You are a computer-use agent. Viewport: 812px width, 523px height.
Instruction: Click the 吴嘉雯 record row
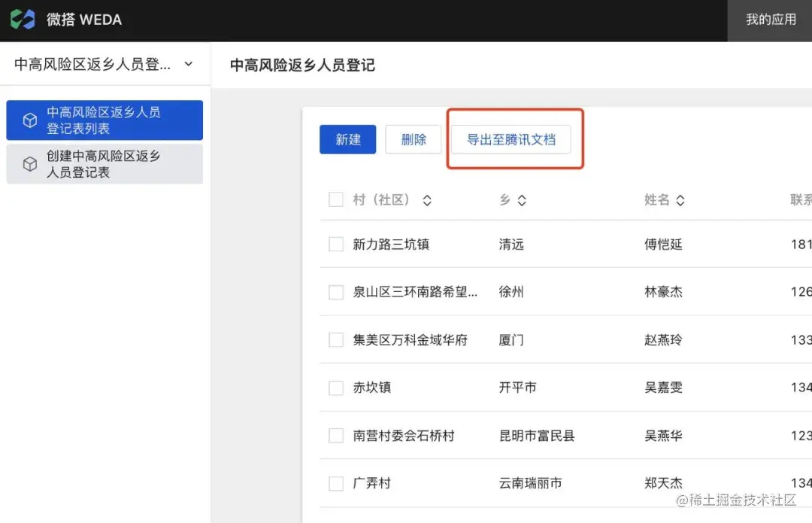coord(663,388)
